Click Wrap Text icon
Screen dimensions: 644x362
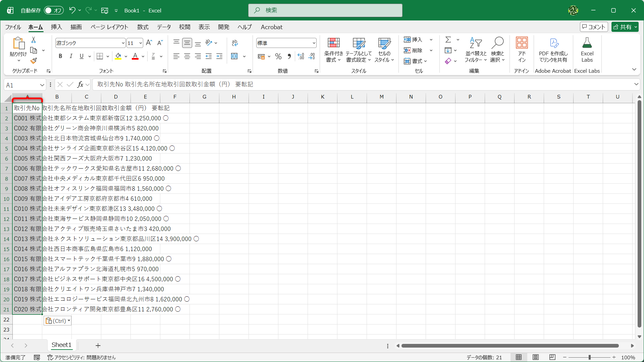(235, 43)
